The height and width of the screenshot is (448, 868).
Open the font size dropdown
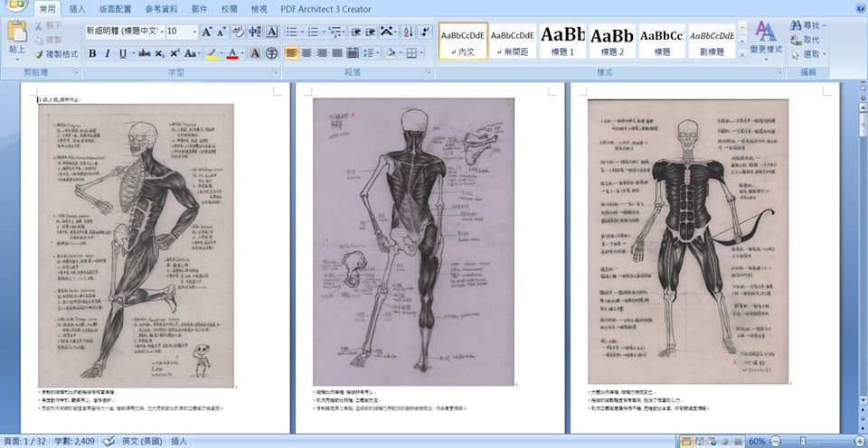(193, 32)
